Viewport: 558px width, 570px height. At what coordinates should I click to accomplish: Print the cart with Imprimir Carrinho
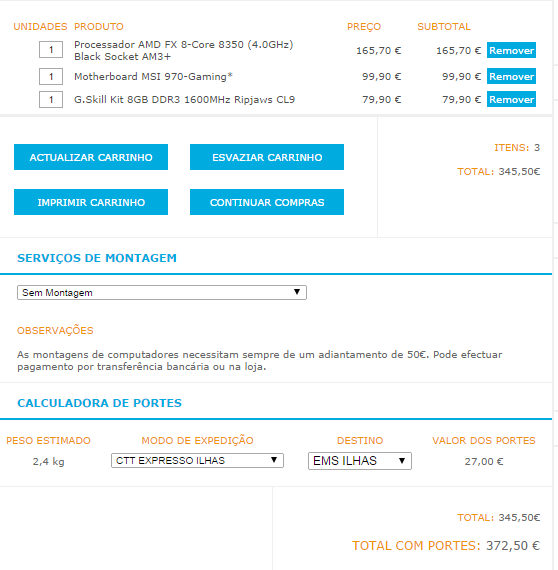pos(91,202)
